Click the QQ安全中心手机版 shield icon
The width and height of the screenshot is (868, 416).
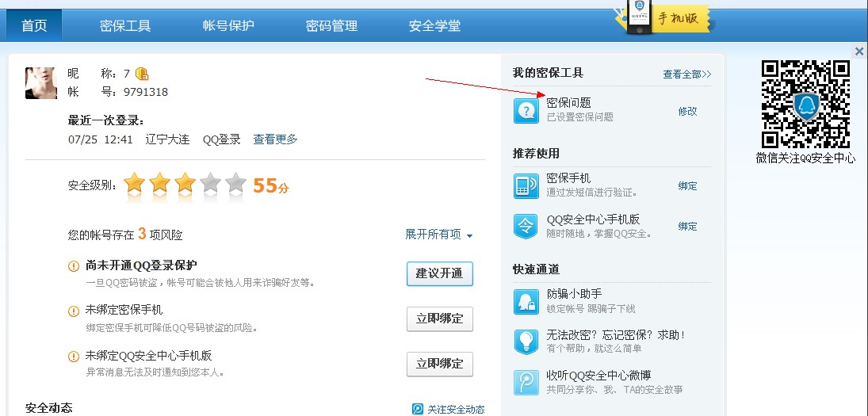(526, 227)
